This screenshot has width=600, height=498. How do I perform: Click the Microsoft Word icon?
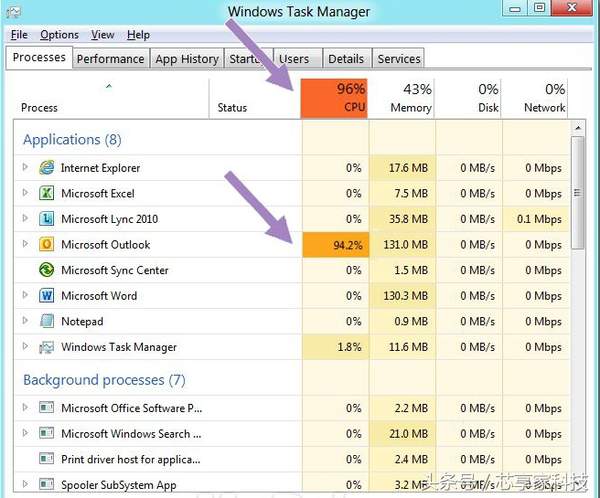[46, 296]
